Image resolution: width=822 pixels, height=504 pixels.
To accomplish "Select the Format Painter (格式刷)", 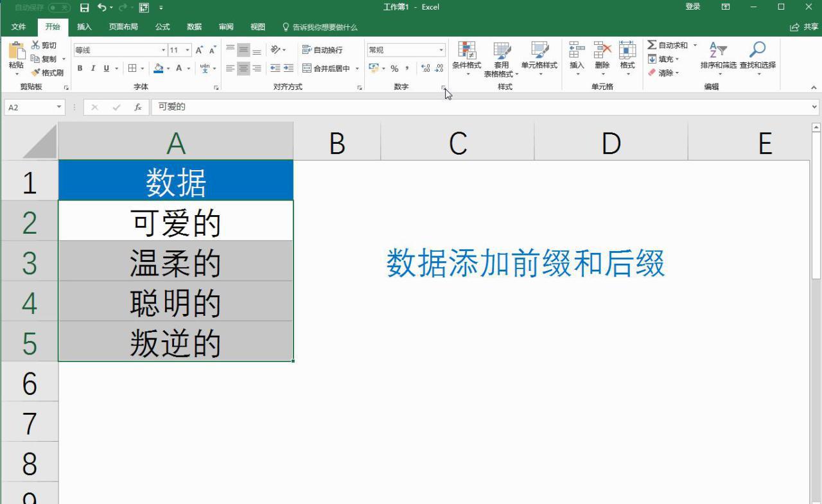I will [47, 73].
